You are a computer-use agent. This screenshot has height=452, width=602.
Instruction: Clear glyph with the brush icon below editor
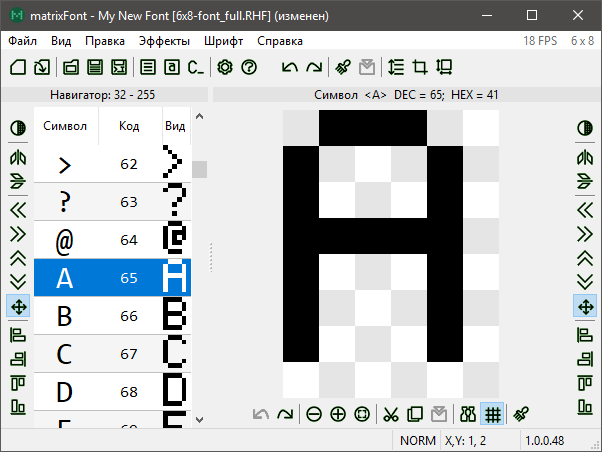521,414
